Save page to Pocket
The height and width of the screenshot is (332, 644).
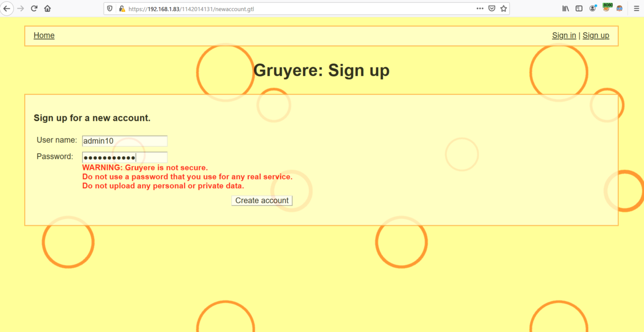[492, 9]
